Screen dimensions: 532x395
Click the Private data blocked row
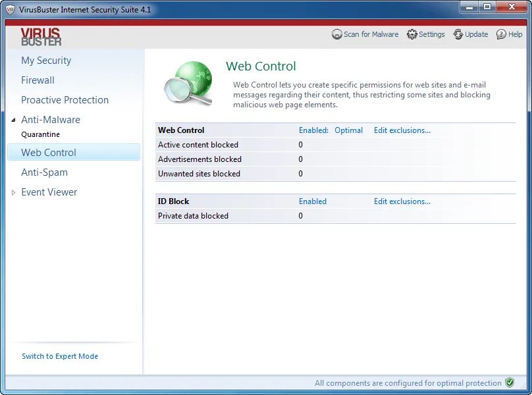click(336, 216)
